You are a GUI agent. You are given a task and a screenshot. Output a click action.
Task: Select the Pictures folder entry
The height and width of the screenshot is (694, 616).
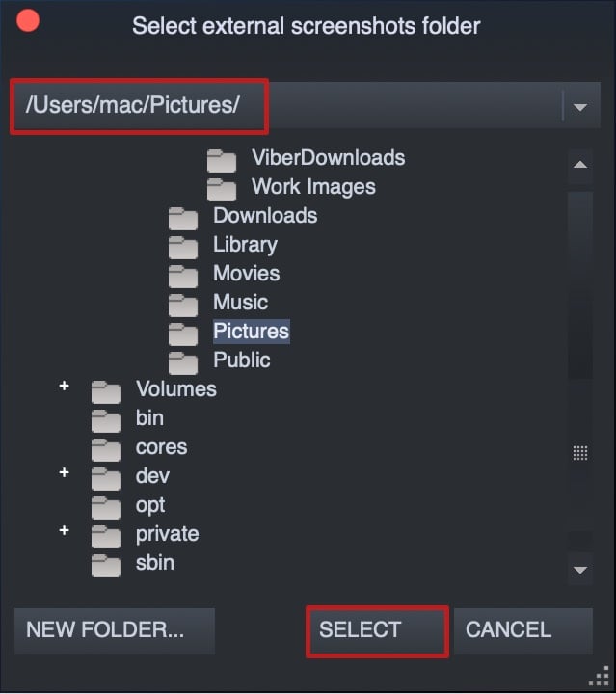[x=251, y=331]
